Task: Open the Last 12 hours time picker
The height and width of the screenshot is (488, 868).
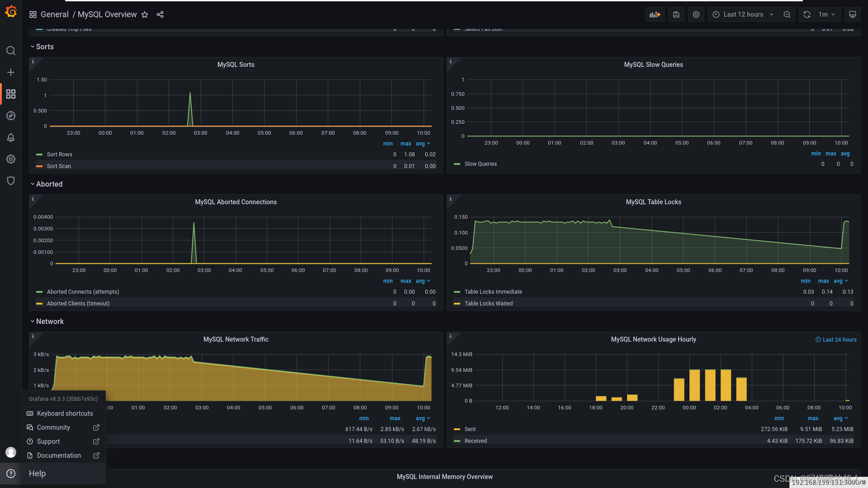Action: pos(743,14)
